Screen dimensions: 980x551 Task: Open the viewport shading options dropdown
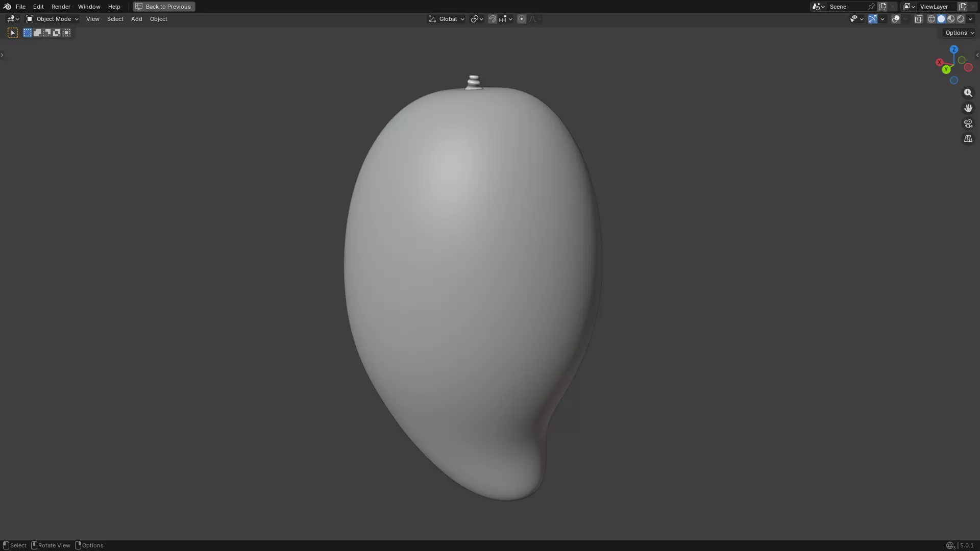(970, 19)
